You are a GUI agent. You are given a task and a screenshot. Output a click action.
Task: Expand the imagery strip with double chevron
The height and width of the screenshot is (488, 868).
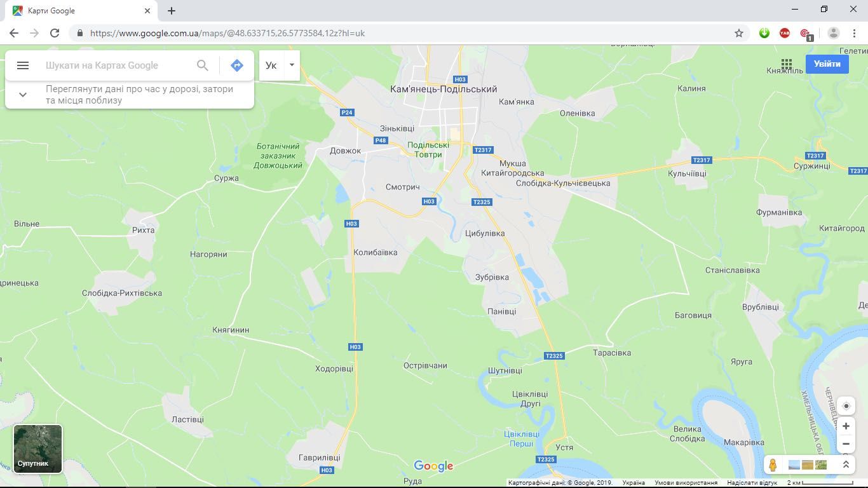tap(846, 465)
